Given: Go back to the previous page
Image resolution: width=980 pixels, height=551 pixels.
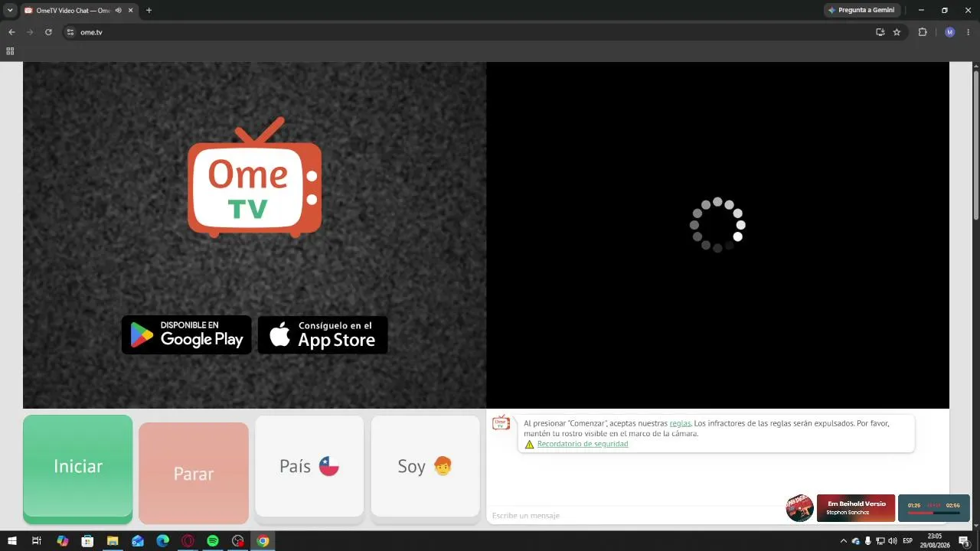Looking at the screenshot, I should click(x=11, y=32).
